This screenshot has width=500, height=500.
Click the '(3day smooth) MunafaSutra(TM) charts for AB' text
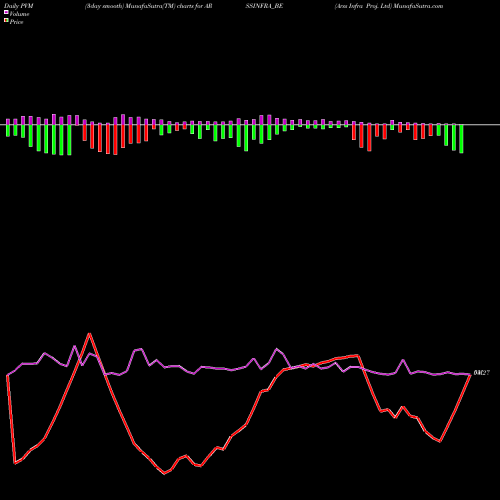click(x=148, y=6)
